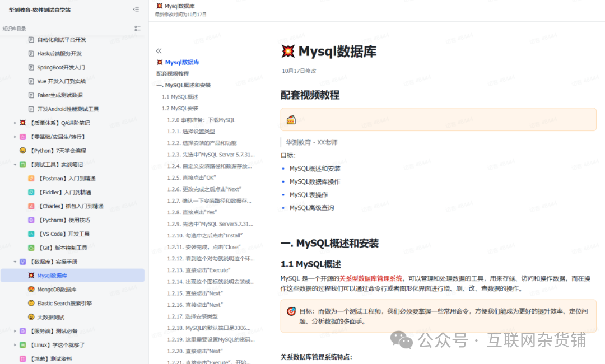Viewport: 605px width, 364px height.
Task: Open the Flask后端服务开发 document
Action: pyautogui.click(x=59, y=53)
